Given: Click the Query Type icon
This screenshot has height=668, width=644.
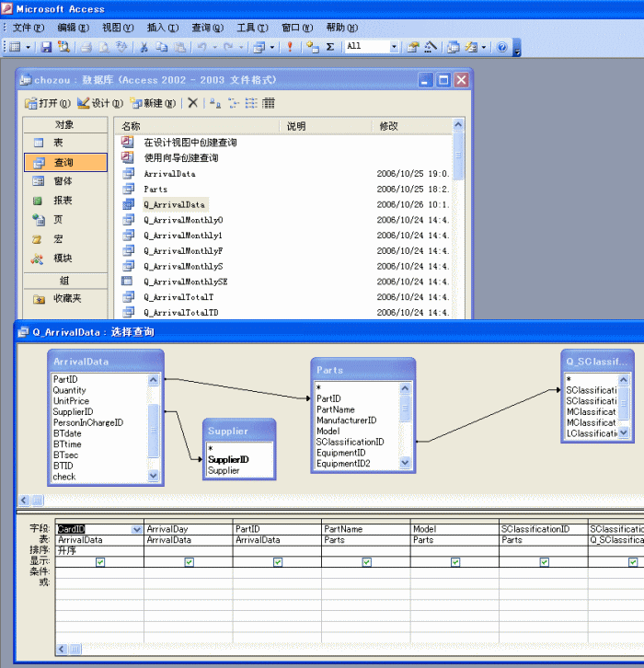Looking at the screenshot, I should [259, 47].
